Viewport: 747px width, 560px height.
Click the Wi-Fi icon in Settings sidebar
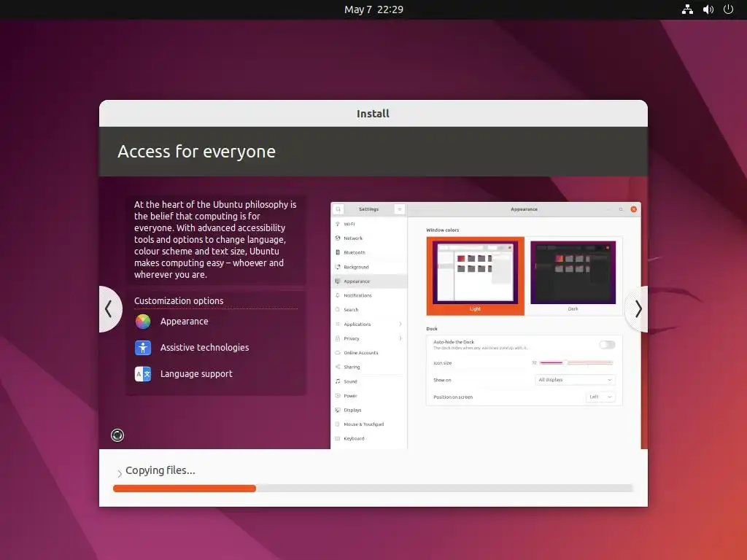pos(338,224)
